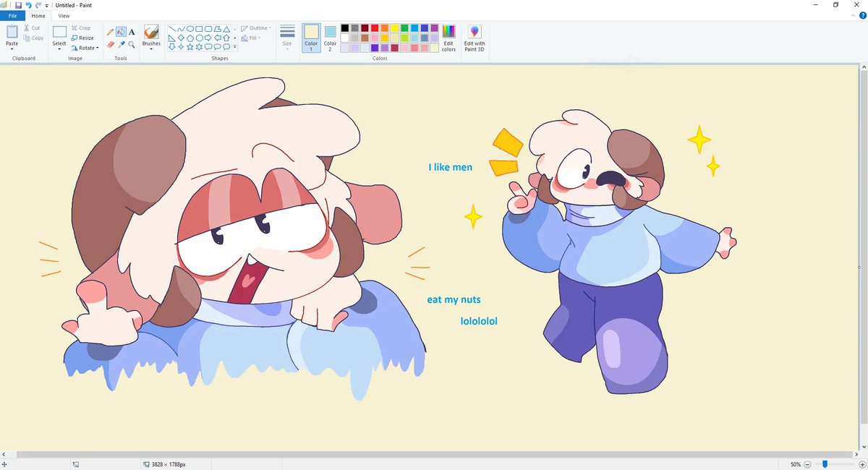
Task: Click the zoom slider handle
Action: click(825, 464)
